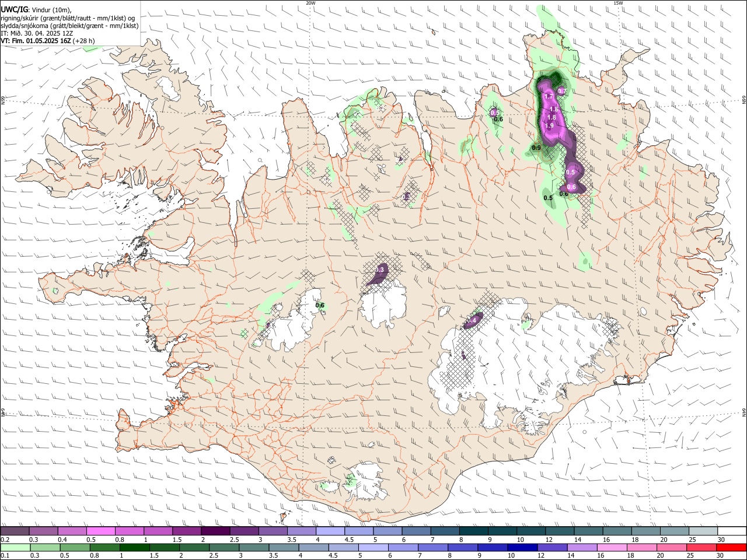Click the 1.9 precipitation value on the map
This screenshot has height=560, width=747.
coord(549,125)
